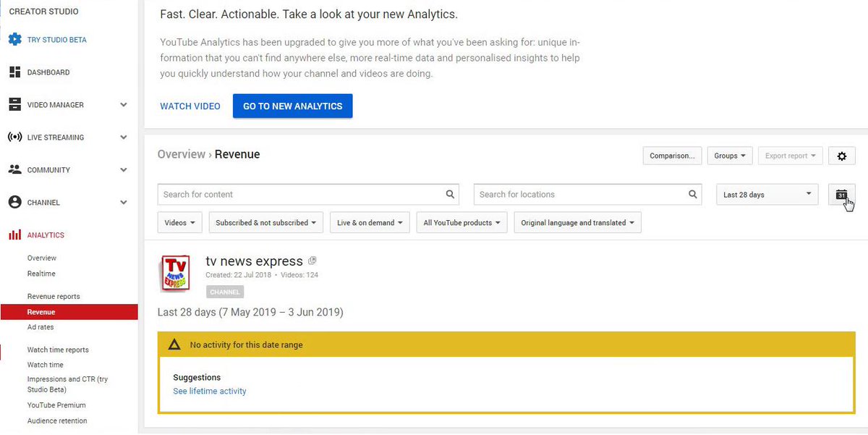Open Watch time reports section
This screenshot has height=435, width=868.
(x=58, y=350)
